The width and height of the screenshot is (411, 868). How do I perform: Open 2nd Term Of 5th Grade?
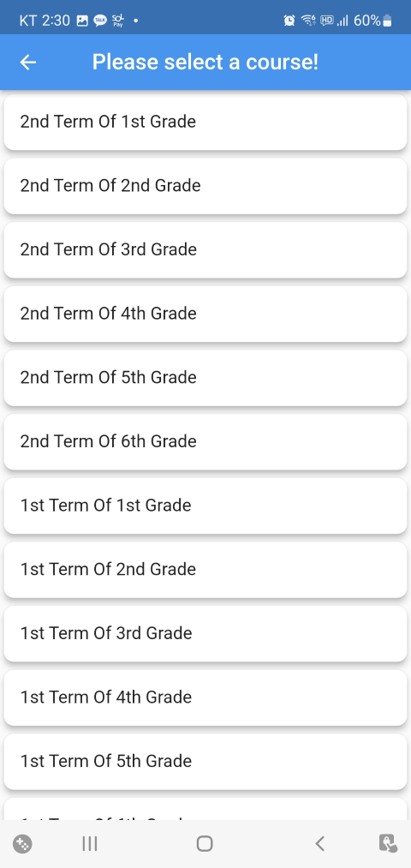[x=205, y=378]
